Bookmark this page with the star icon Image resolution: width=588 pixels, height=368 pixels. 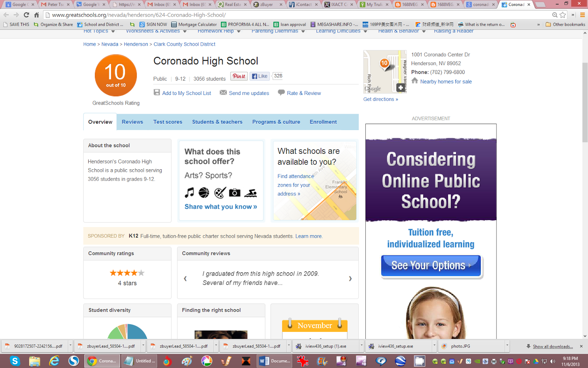tap(563, 15)
